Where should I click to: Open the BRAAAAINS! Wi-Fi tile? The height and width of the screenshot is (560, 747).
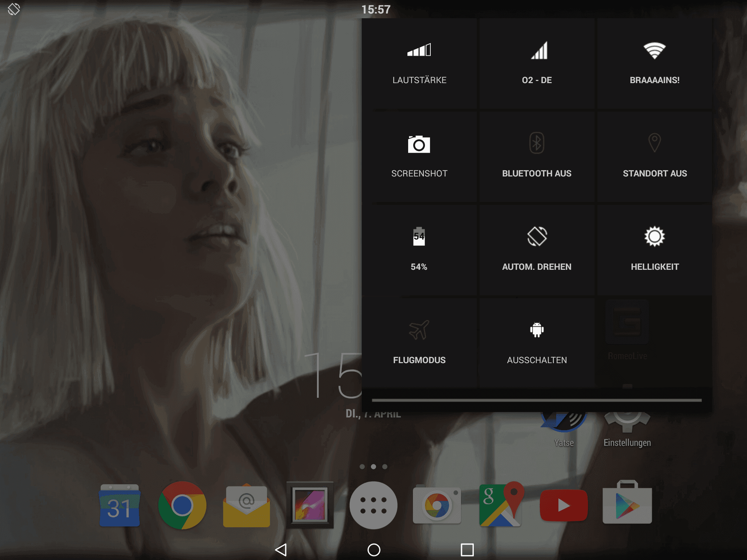coord(654,64)
